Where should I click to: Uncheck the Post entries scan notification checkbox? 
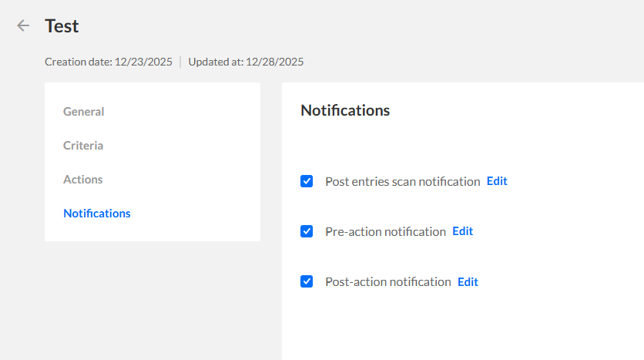pyautogui.click(x=307, y=181)
